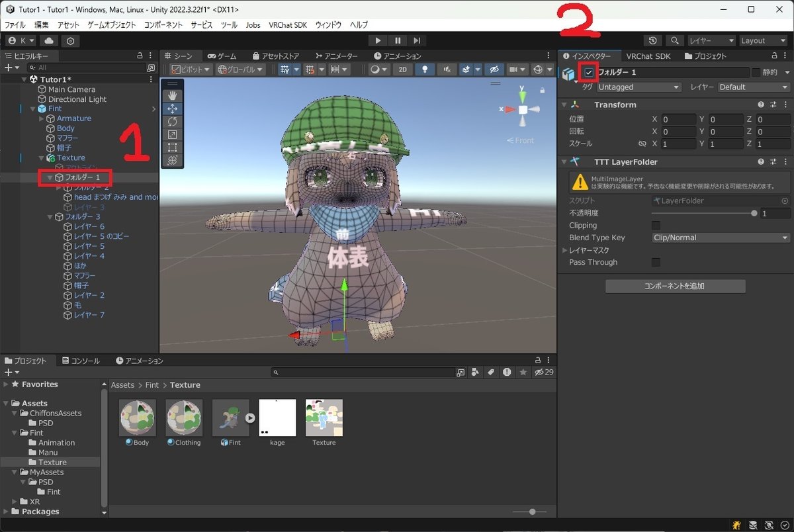794x532 pixels.
Task: Enable the Clipping checkbox
Action: (x=656, y=226)
